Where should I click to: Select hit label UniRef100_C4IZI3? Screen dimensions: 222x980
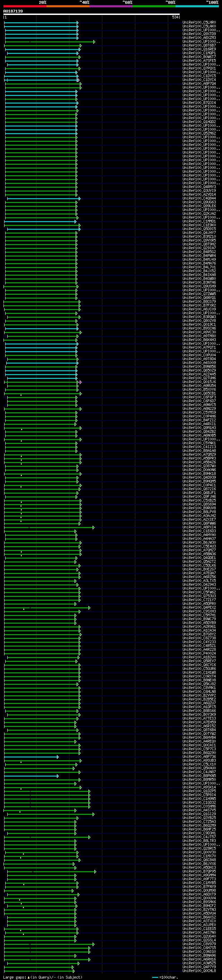coord(199,447)
